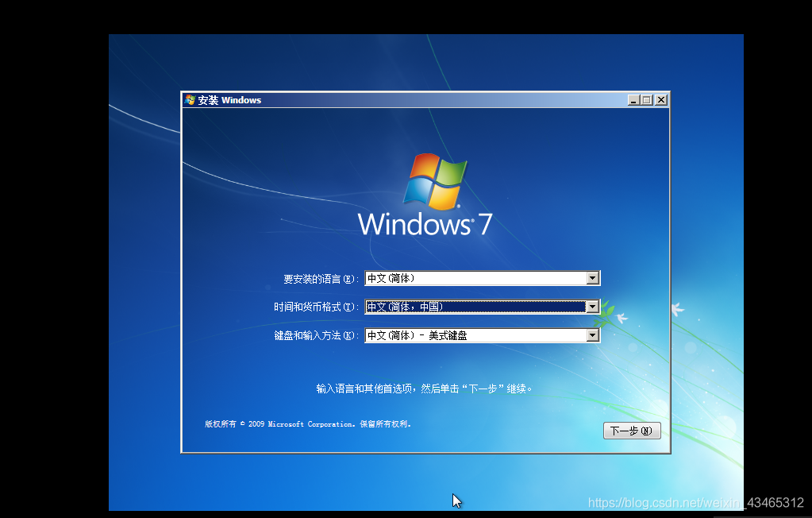Click the 键盘和输入方法(K) label
812x518 pixels.
[x=317, y=335]
